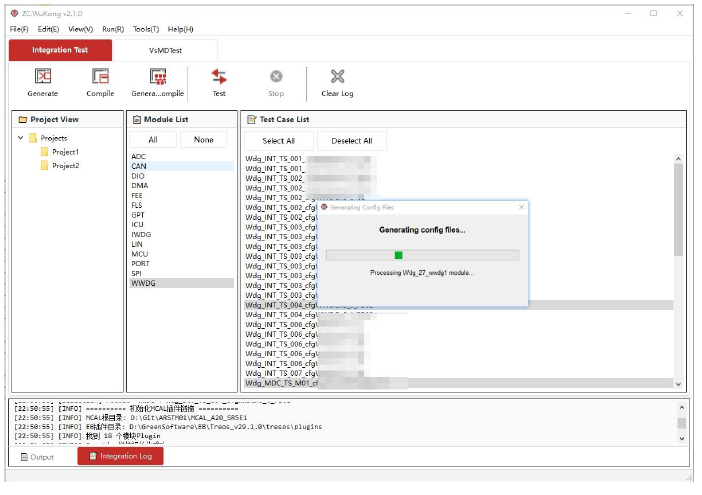The image size is (702, 495).
Task: Click the Compile toolbar icon
Action: tap(100, 77)
